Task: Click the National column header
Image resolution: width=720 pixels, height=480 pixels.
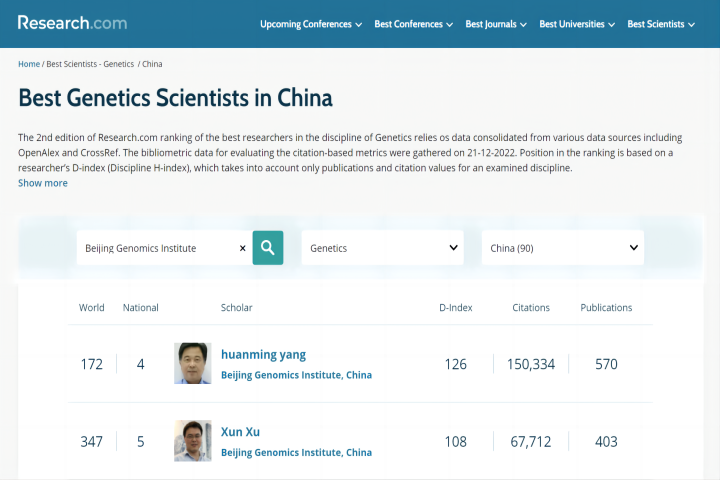Action: tap(141, 308)
